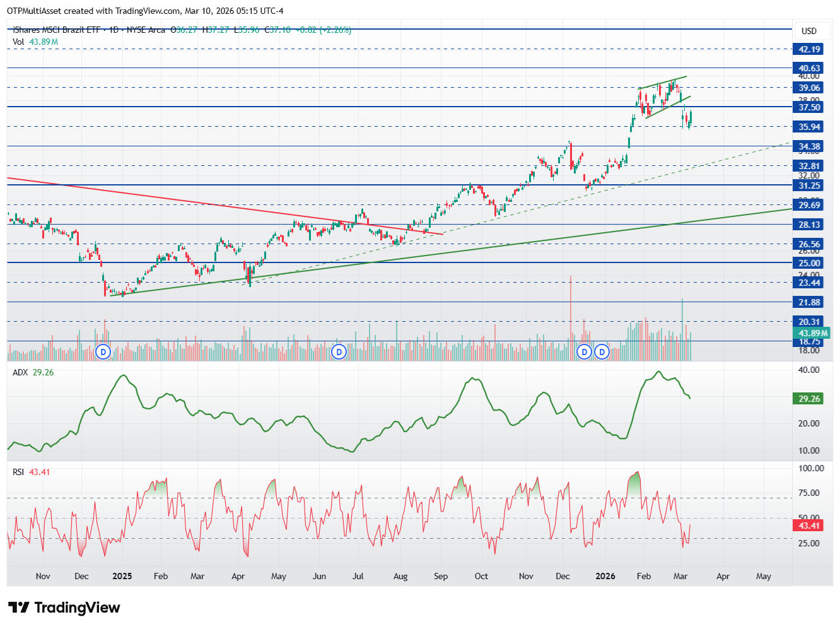Select the green 29.26 ADX axis tag
840x629 pixels.
(809, 399)
